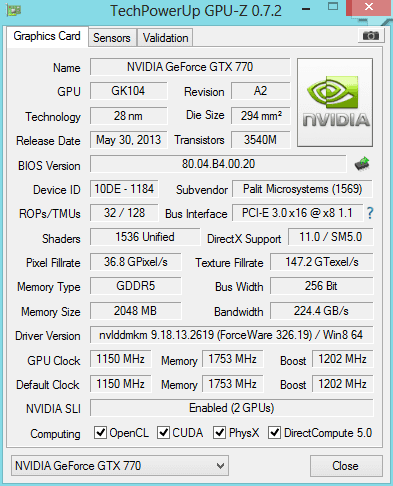
Task: Click the Bus Interface question mark
Action: (370, 213)
